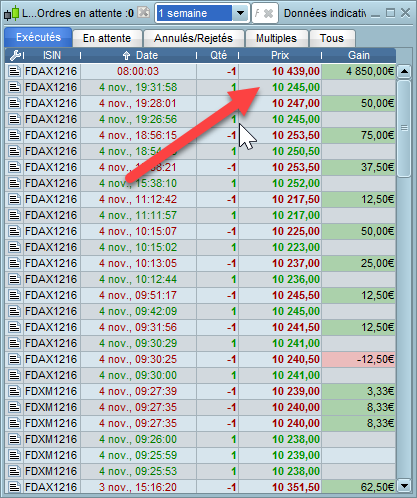
Task: Select the gain cell "62,50€"
Action: coord(359,487)
